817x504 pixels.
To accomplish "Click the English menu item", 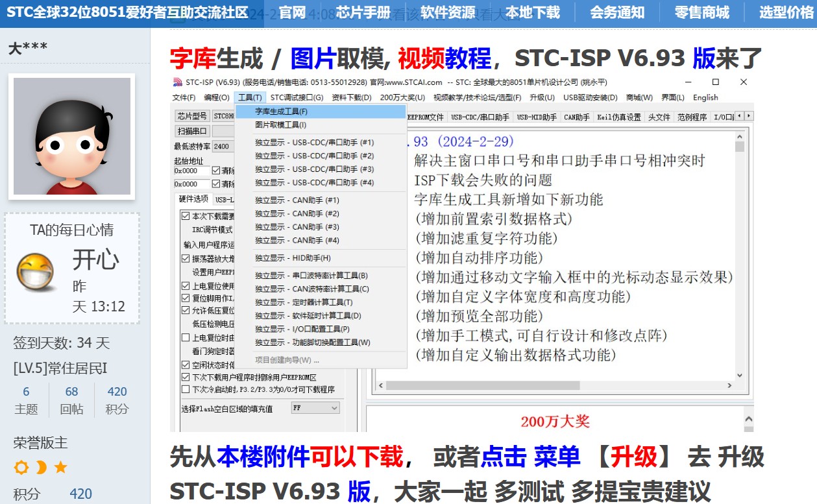I will (x=705, y=97).
